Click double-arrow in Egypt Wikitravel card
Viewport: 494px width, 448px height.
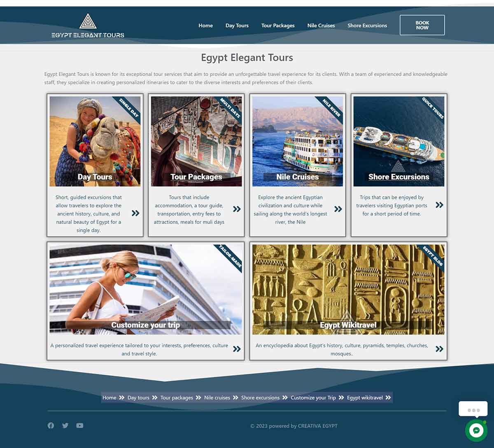(439, 349)
